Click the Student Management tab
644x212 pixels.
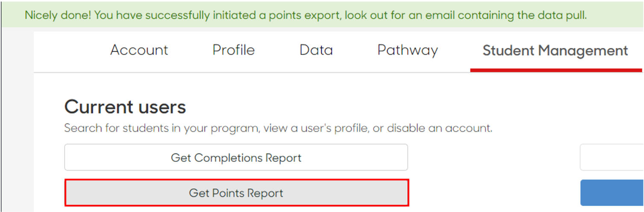(x=555, y=51)
